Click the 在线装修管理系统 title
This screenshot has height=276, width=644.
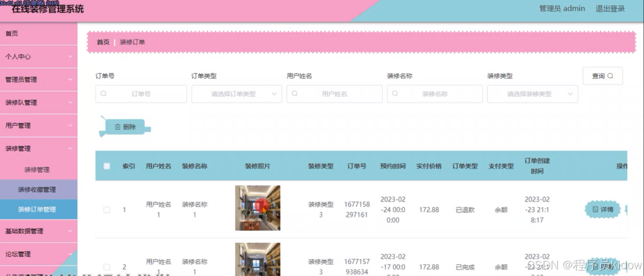click(x=48, y=9)
